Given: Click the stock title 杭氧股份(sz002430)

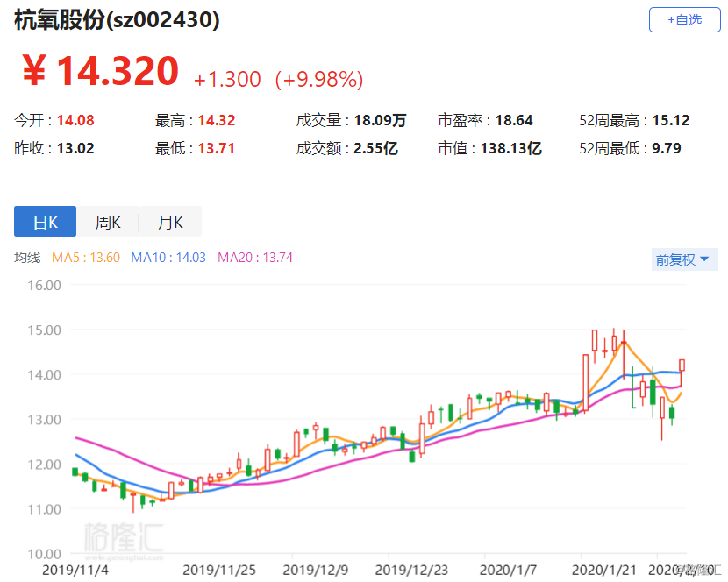Looking at the screenshot, I should [x=117, y=20].
